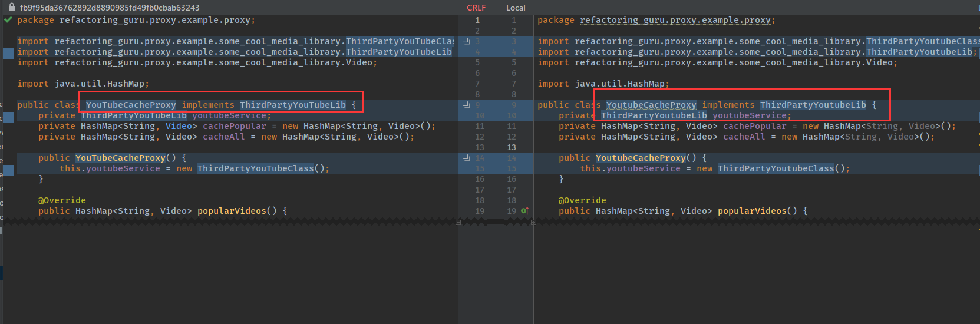The image size is (980, 324).
Task: Click the override gutter icon at line 19
Action: click(524, 211)
